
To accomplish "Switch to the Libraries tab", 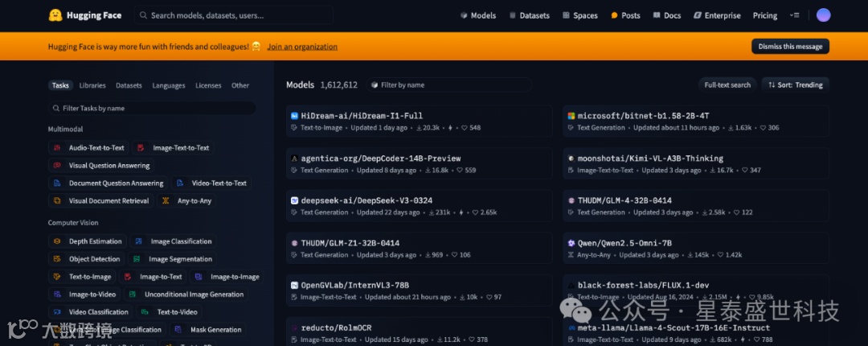I will coord(92,85).
